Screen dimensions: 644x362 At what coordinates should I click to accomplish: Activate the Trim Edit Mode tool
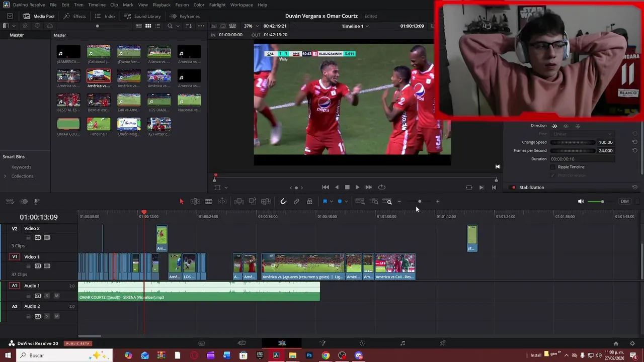click(195, 202)
